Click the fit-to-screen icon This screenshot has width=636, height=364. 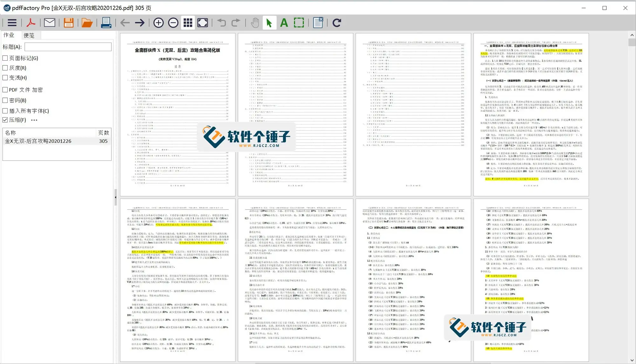[203, 23]
